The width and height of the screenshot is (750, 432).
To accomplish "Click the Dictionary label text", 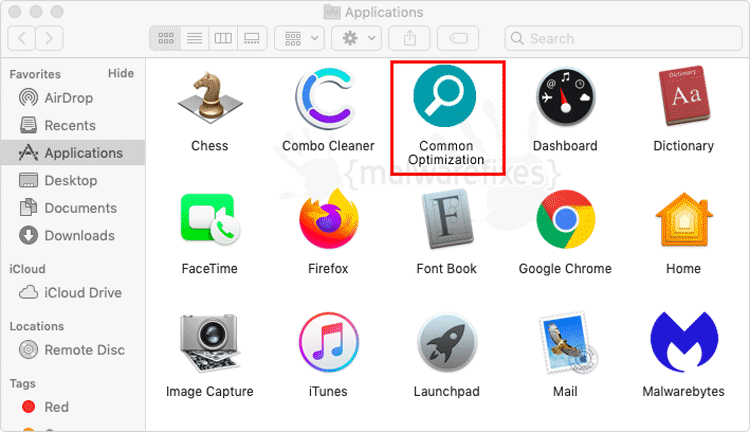I will 684,145.
